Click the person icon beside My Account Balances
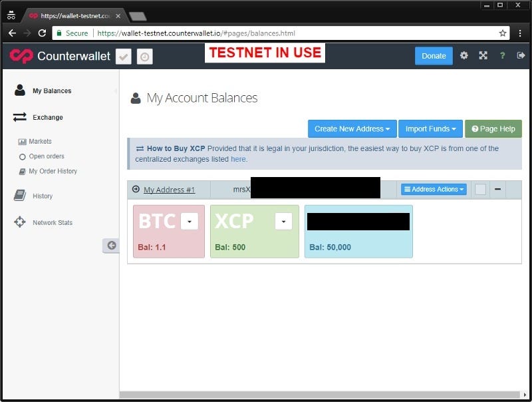 [136, 98]
